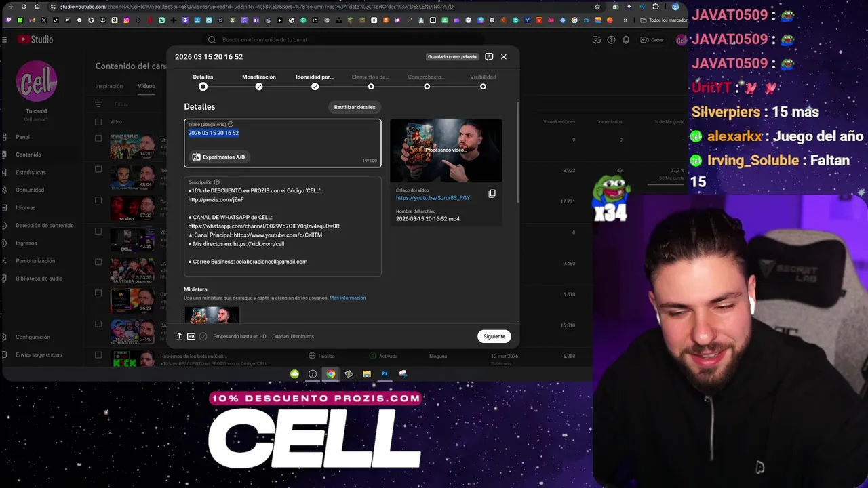Click the channel content search box
This screenshot has height=488, width=868.
(346, 40)
